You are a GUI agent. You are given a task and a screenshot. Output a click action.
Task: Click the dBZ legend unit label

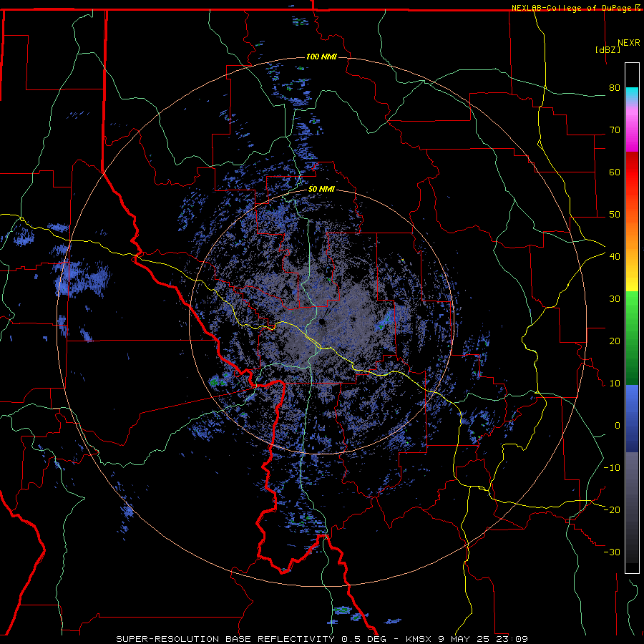(608, 49)
